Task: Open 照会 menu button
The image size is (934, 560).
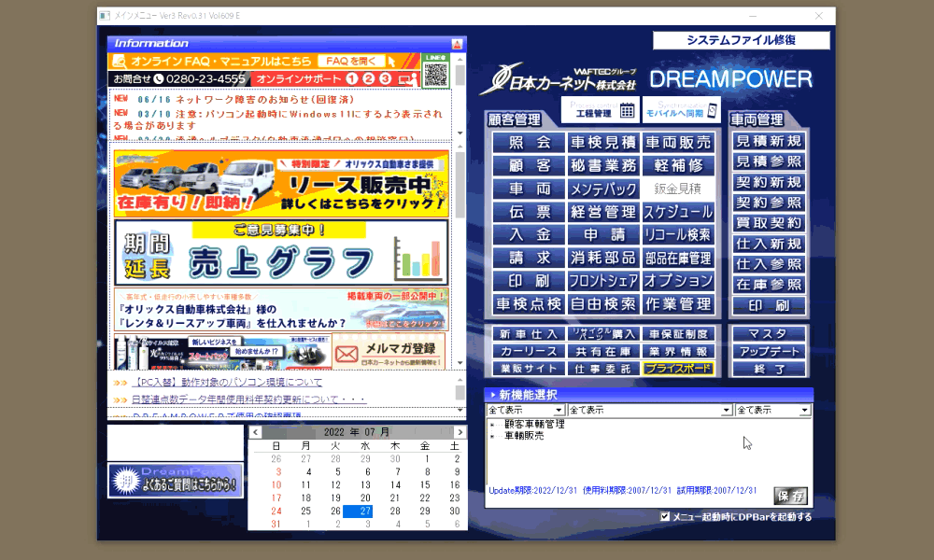Action: (529, 143)
